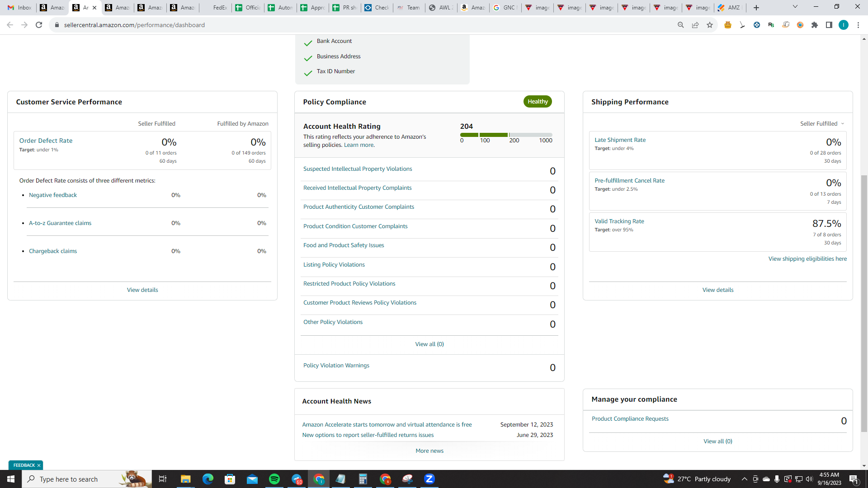
Task: Click the share page icon in address bar
Action: pyautogui.click(x=695, y=25)
